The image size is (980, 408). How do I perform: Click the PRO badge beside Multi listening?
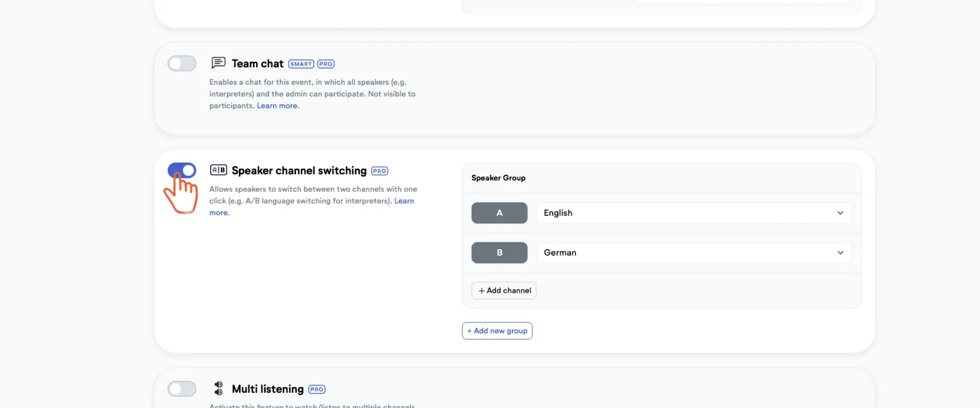(x=316, y=389)
